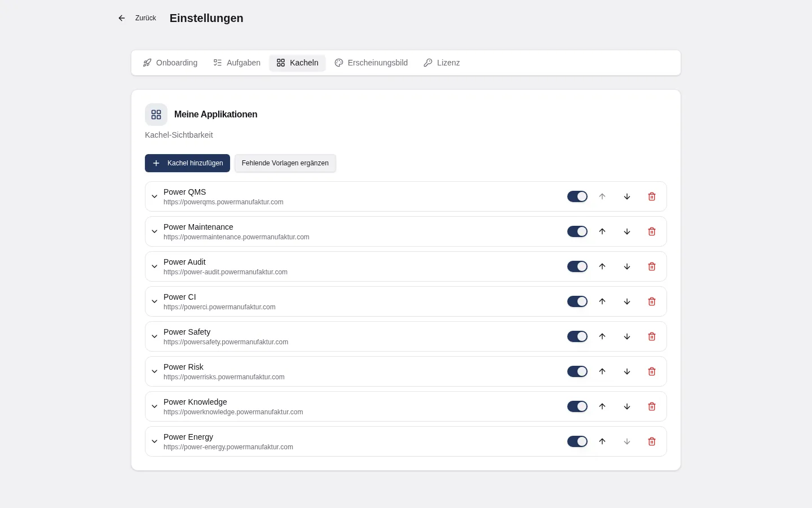Move Power Energy tile up
This screenshot has width=812, height=508.
(602, 441)
